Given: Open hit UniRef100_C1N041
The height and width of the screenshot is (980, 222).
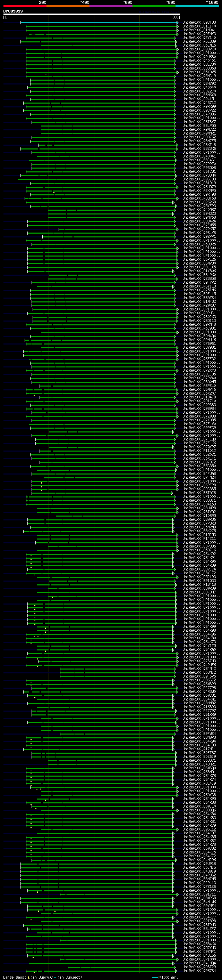Looking at the screenshot, I should 199,30.
